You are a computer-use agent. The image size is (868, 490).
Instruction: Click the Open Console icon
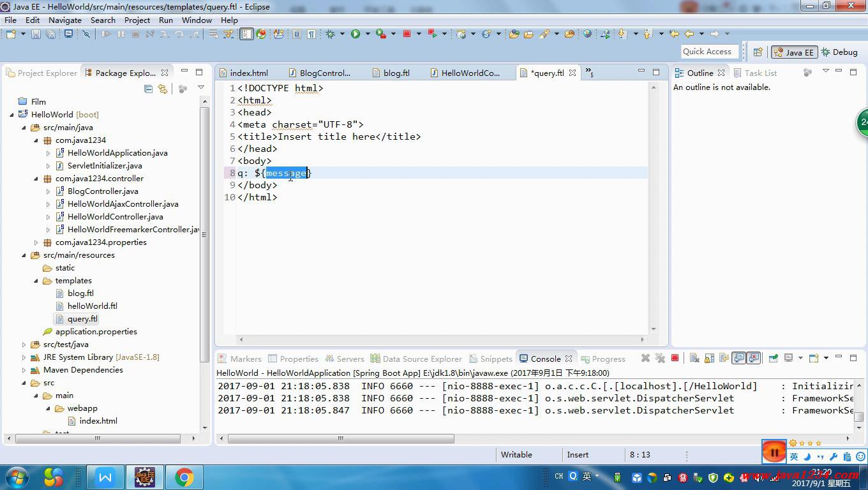coord(813,358)
